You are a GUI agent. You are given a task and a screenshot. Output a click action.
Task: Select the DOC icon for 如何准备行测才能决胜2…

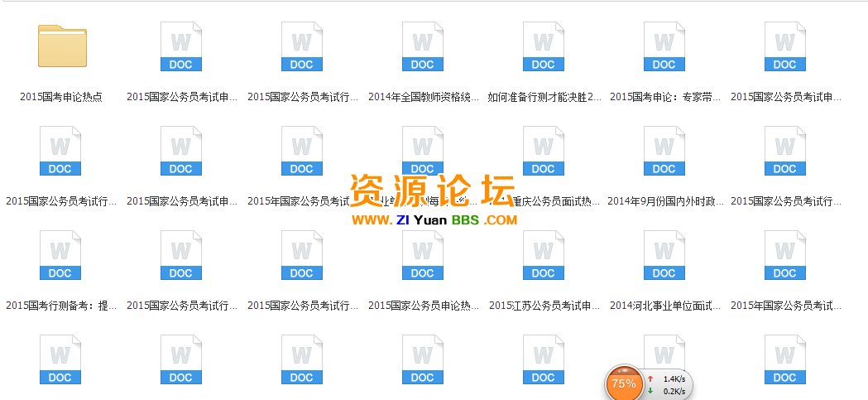(x=543, y=46)
